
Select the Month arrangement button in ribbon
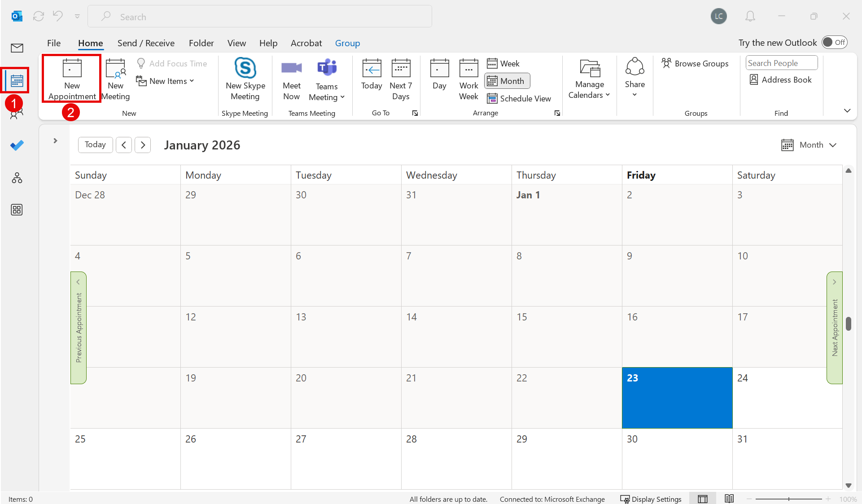click(507, 81)
